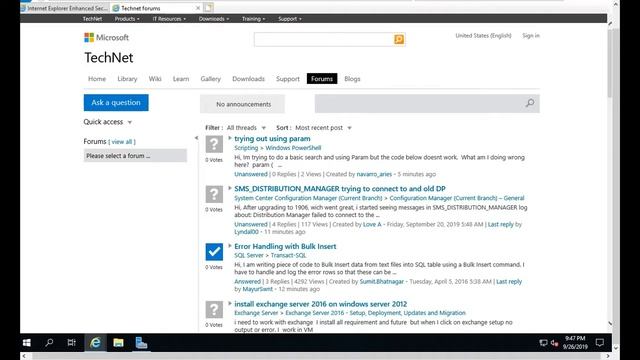Open the Please select a forum dropdown
This screenshot has width=640, height=360.
pyautogui.click(x=135, y=156)
